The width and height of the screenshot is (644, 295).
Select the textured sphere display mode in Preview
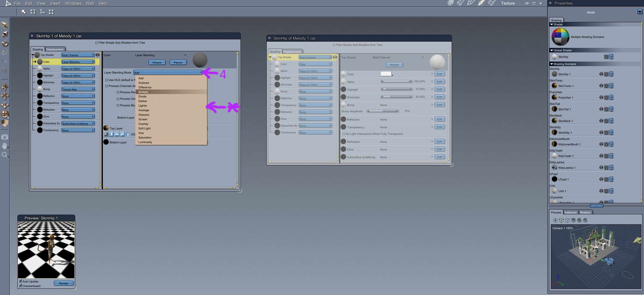585,220
